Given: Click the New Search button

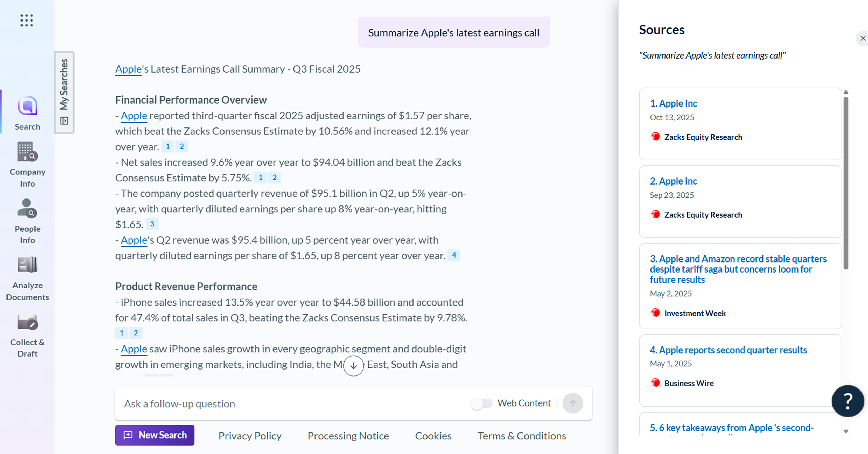Looking at the screenshot, I should 155,435.
